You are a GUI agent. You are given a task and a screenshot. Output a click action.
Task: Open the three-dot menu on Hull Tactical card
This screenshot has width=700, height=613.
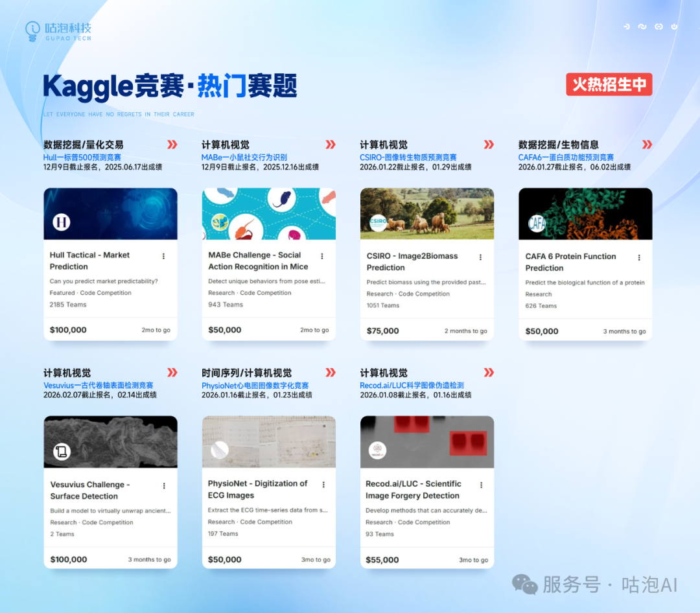(x=163, y=256)
